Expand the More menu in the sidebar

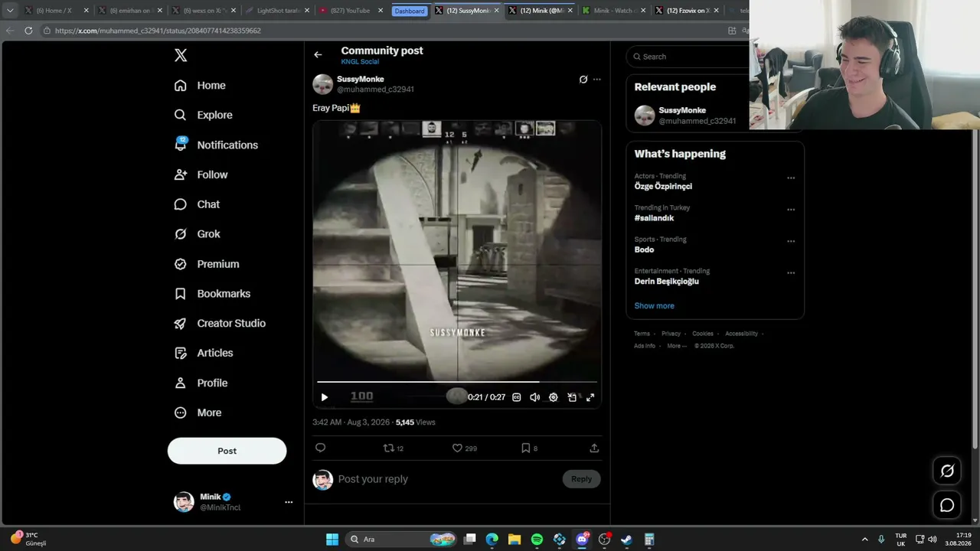[198, 412]
